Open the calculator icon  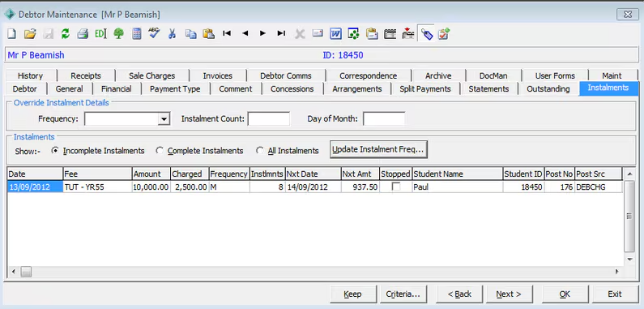(137, 34)
